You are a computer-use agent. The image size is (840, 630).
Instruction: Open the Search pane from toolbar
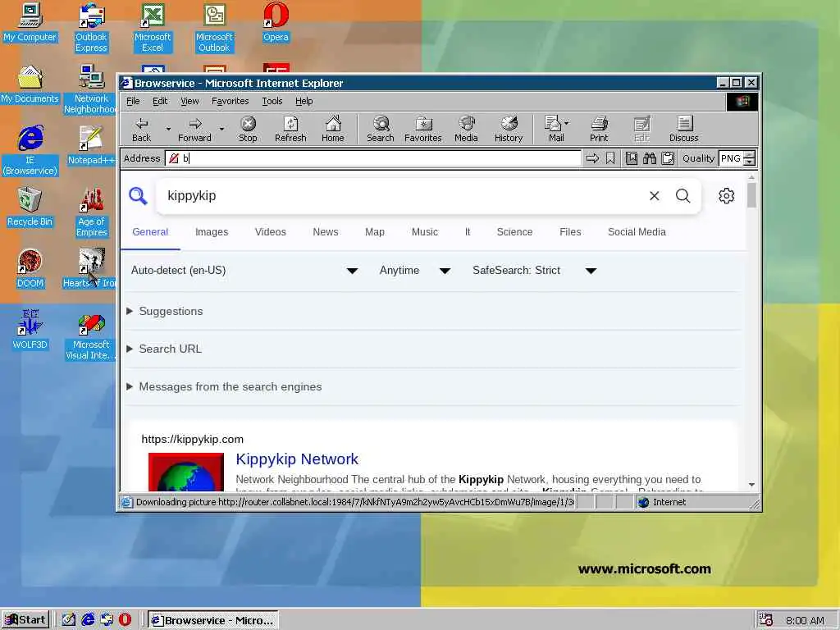[x=381, y=129]
